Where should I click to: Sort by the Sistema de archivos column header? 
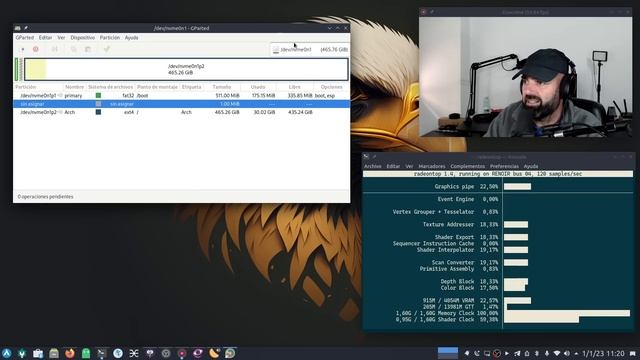(x=111, y=87)
